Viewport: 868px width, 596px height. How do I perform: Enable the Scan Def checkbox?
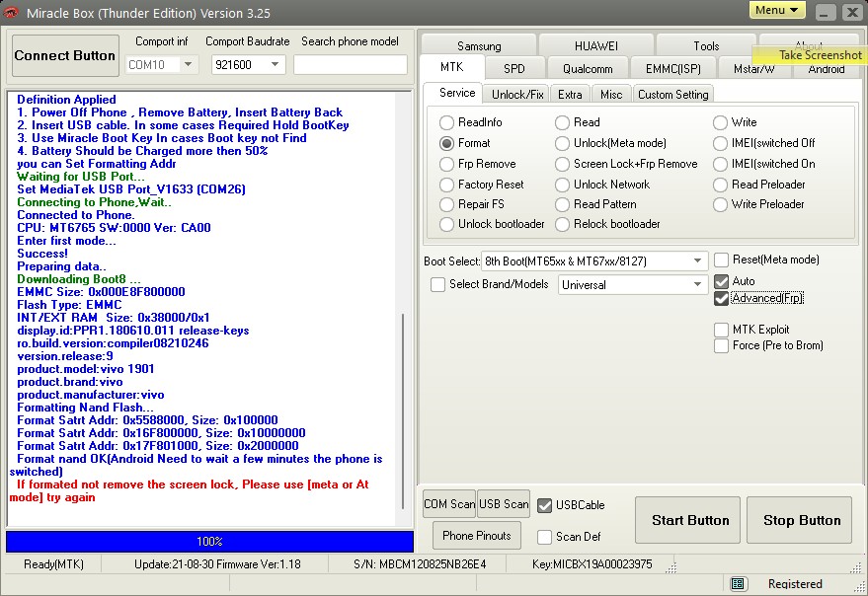pyautogui.click(x=545, y=537)
